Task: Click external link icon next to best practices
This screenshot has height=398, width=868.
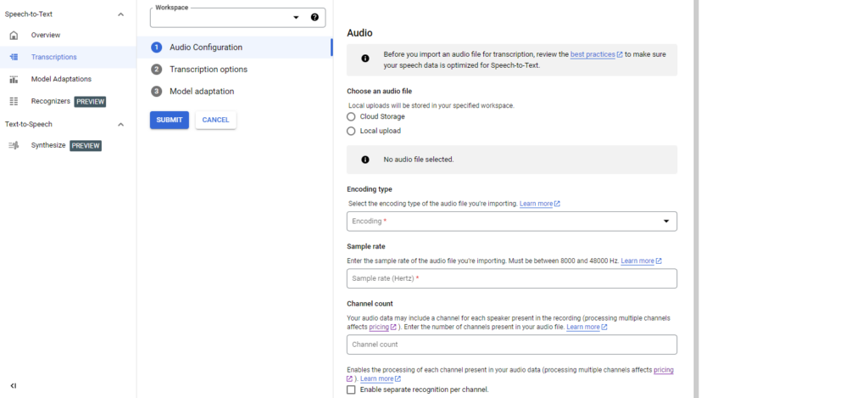Action: [620, 54]
